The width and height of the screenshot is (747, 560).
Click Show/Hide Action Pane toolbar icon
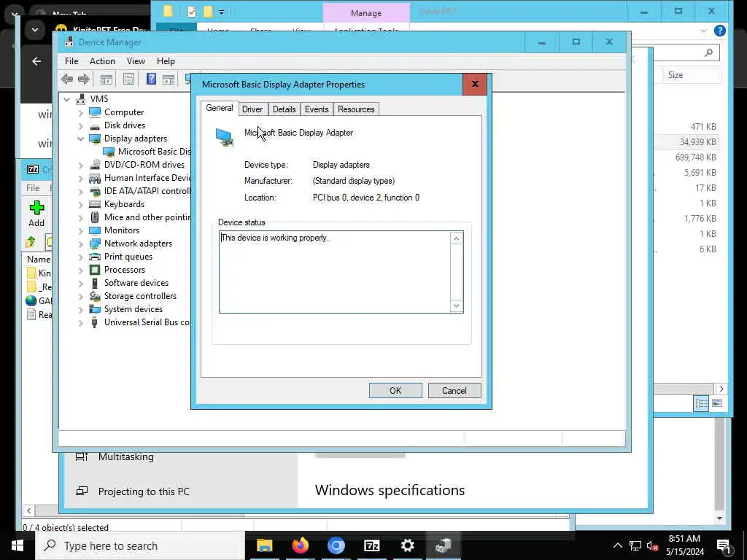[x=169, y=79]
